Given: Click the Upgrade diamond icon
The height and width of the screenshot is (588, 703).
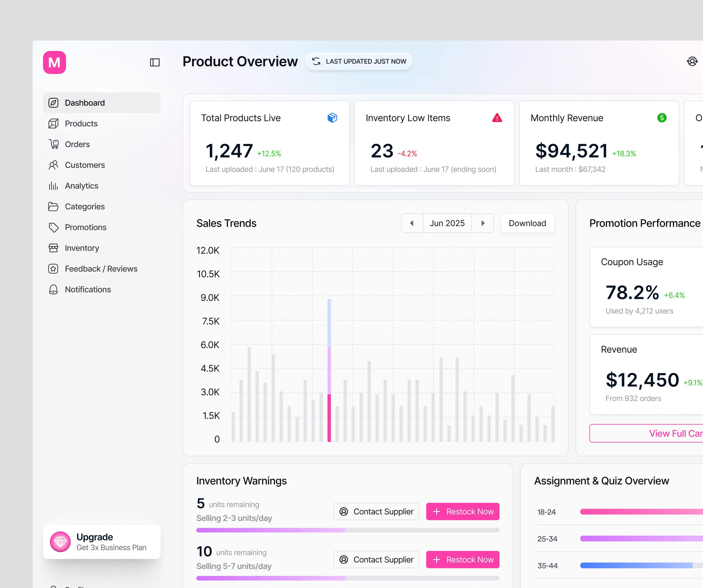Looking at the screenshot, I should pyautogui.click(x=60, y=542).
